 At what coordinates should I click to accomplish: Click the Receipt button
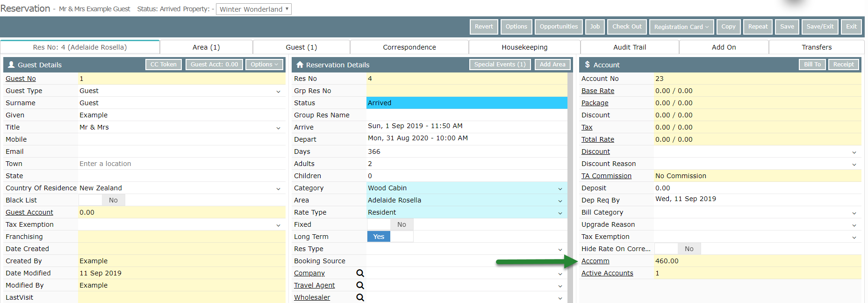point(843,65)
